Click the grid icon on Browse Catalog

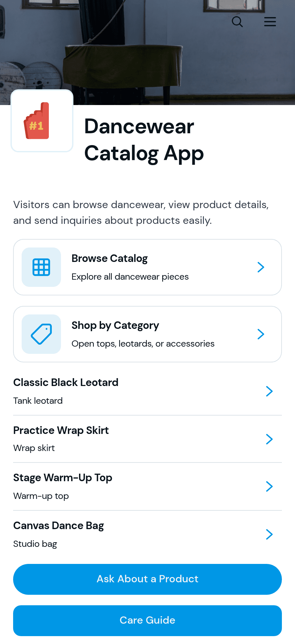(41, 267)
